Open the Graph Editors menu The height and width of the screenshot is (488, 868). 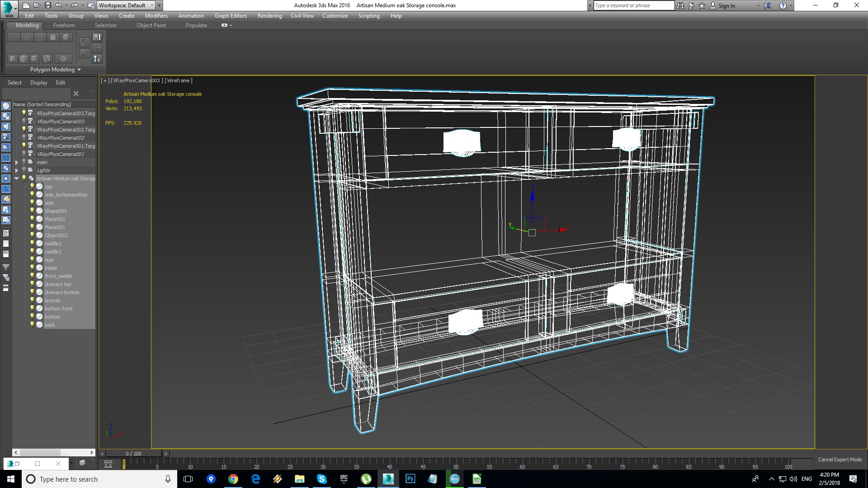coord(231,15)
